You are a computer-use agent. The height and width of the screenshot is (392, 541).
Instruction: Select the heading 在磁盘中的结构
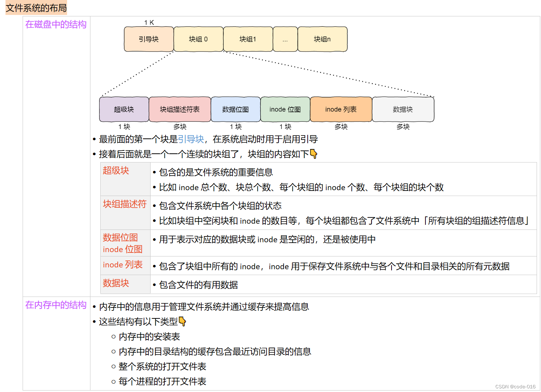click(56, 24)
